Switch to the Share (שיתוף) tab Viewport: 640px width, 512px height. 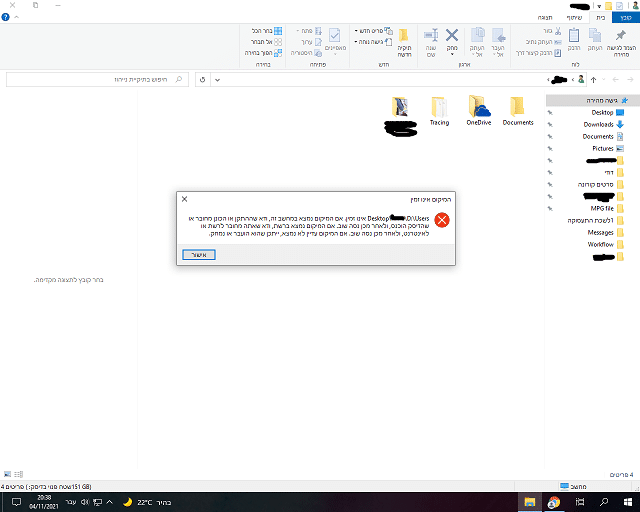tap(574, 18)
